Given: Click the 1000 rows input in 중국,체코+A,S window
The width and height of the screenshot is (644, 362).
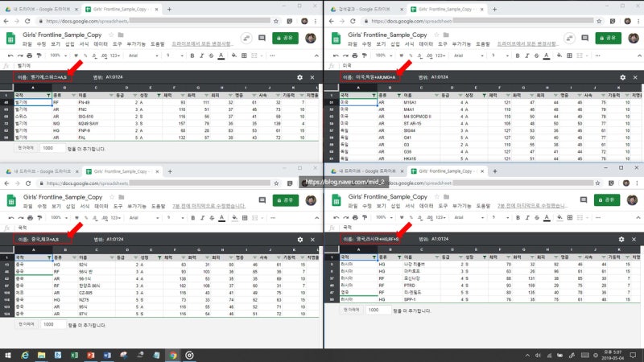Looking at the screenshot, I should [x=53, y=324].
